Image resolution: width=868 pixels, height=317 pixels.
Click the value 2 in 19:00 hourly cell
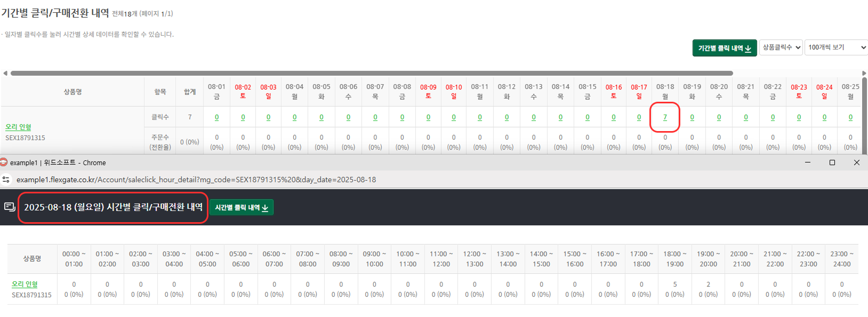[708, 284]
